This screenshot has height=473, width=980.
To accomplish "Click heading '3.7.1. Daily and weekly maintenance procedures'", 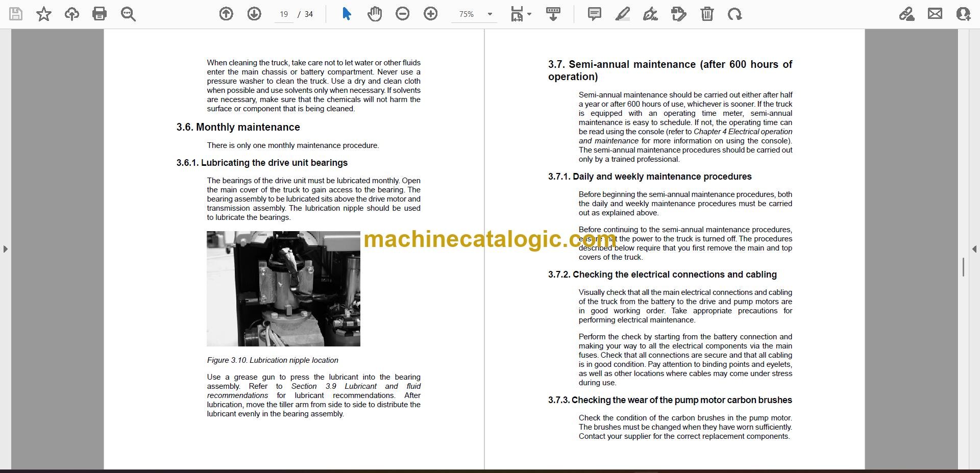I will tap(650, 177).
